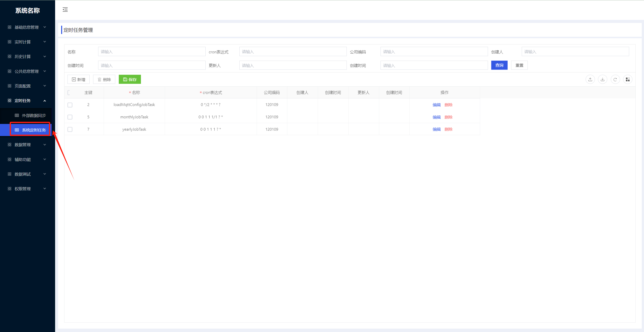
Task: Collapse the sidebar with the hamburger icon
Action: click(65, 10)
